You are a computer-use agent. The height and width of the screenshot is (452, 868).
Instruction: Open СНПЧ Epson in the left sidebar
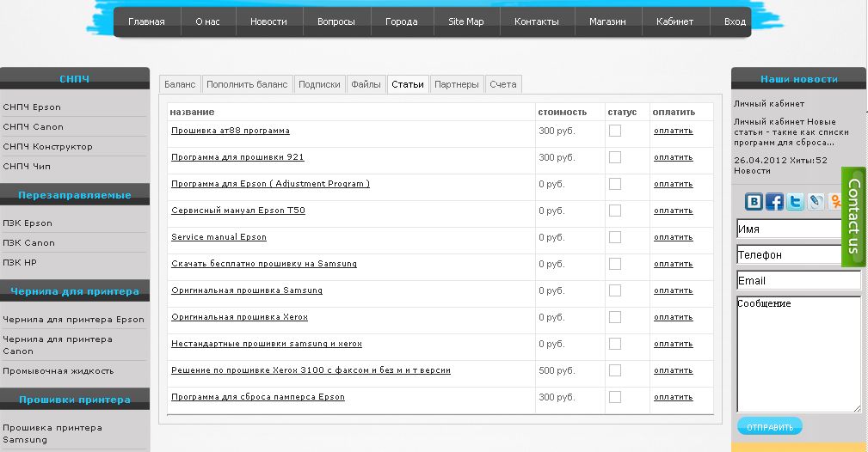click(x=32, y=107)
